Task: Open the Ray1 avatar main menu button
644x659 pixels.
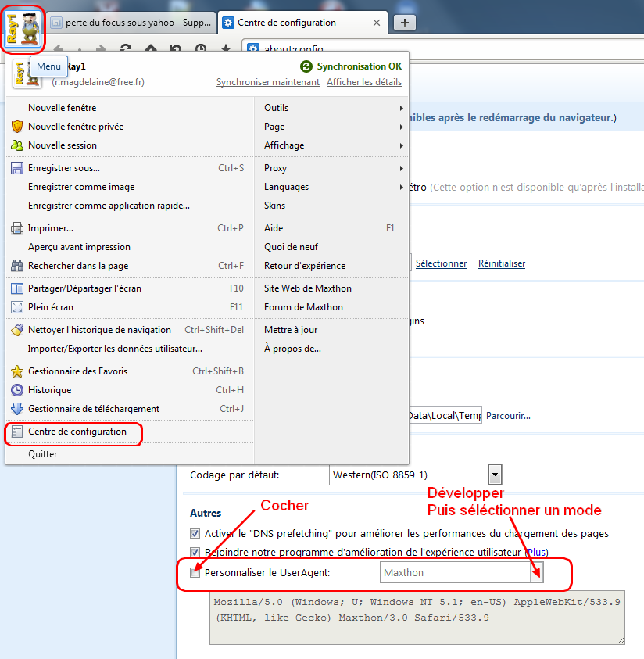Action: [x=23, y=29]
